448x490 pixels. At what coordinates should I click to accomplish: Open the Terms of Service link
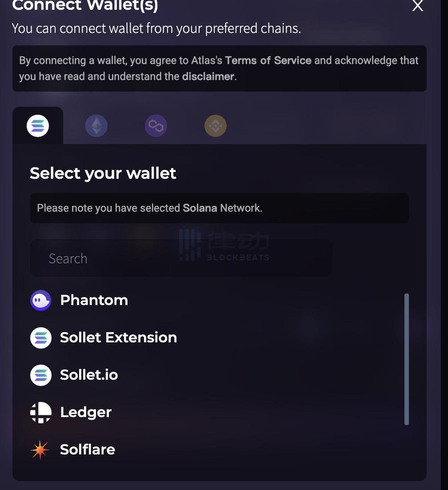tap(268, 60)
